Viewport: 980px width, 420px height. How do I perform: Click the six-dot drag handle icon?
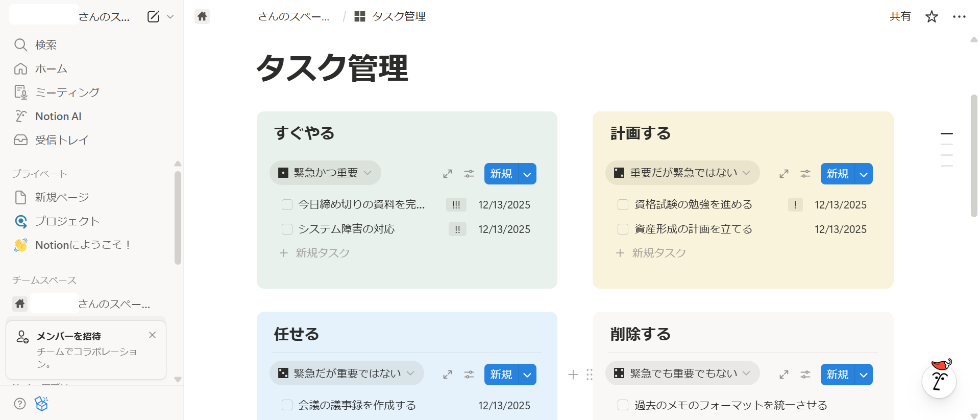click(590, 375)
